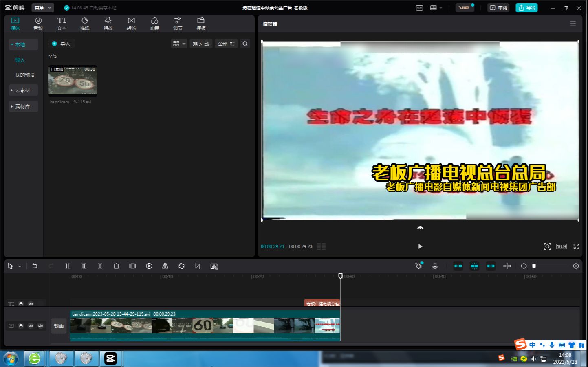Click the rotate icon in timeline toolbar
Image resolution: width=588 pixels, height=367 pixels.
[x=181, y=266]
